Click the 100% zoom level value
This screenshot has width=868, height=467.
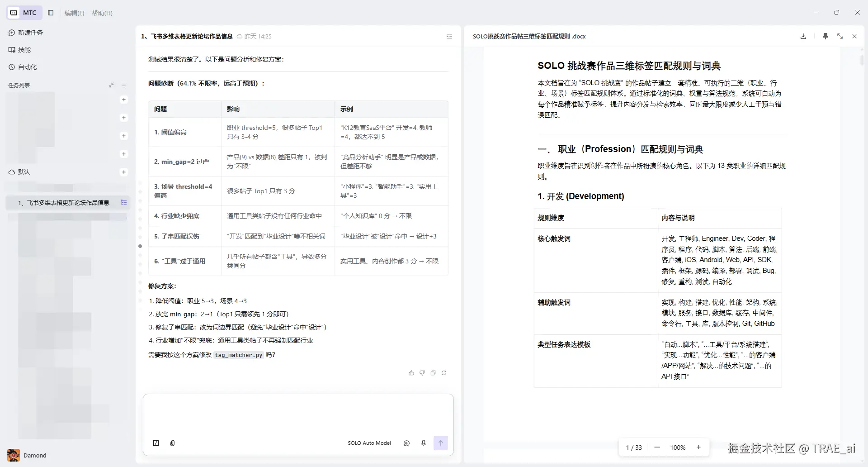click(x=678, y=448)
